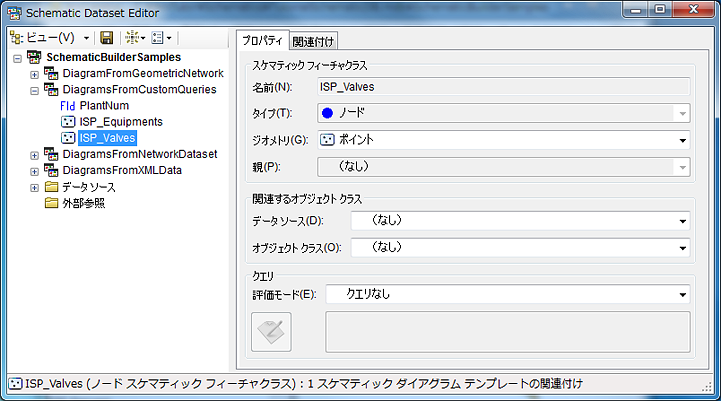721x401 pixels.
Task: Select the PlantNum field item
Action: [104, 106]
